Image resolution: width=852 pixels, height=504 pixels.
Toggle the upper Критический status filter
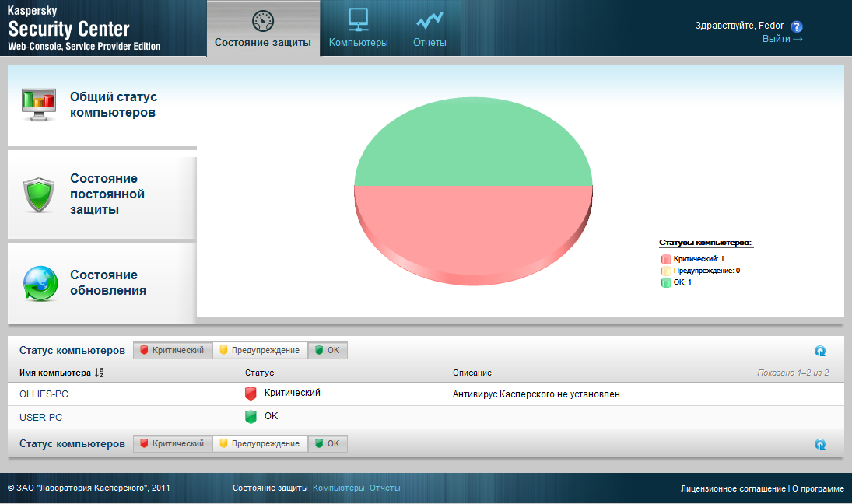(x=173, y=350)
